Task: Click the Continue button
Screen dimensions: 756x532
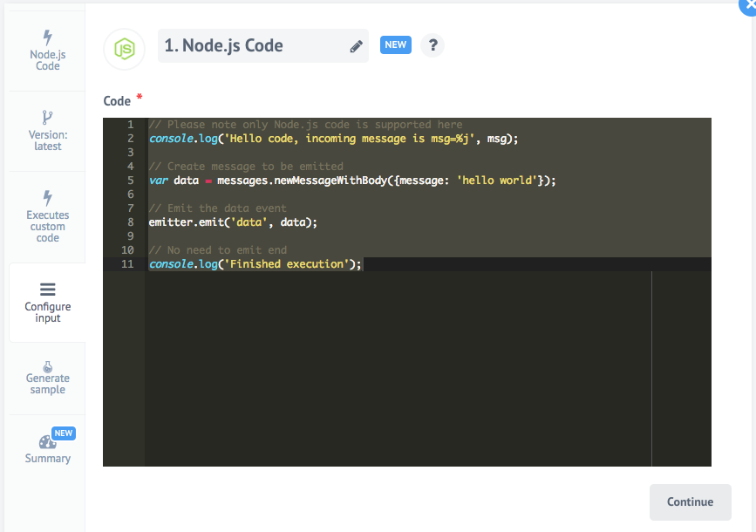Action: [690, 502]
